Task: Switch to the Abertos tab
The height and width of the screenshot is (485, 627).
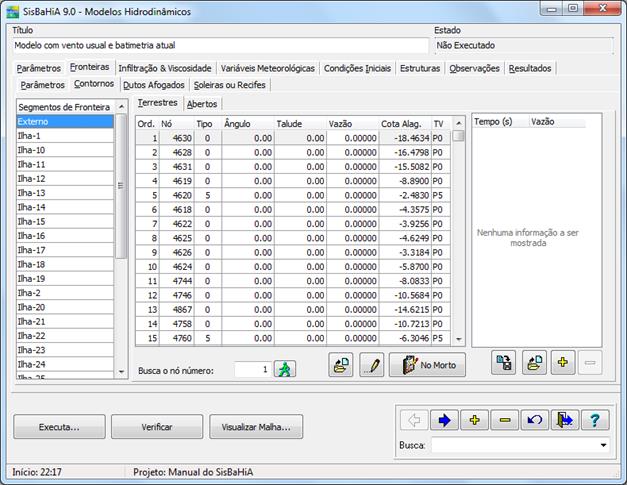Action: pos(202,104)
